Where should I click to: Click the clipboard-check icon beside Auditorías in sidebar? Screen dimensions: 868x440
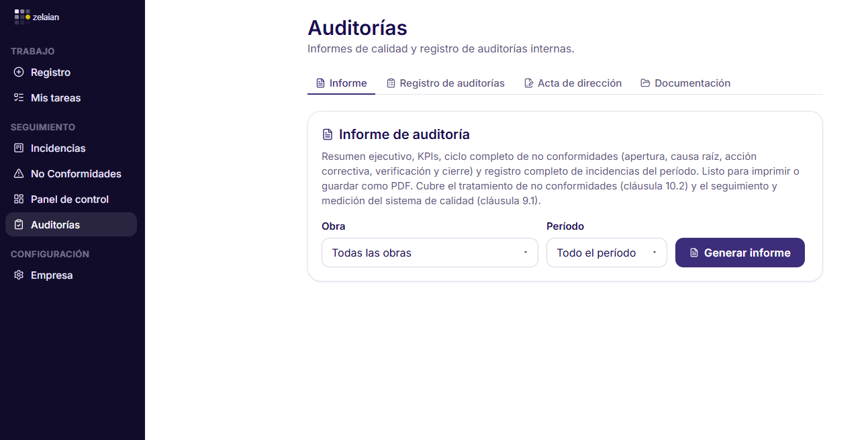coord(19,224)
